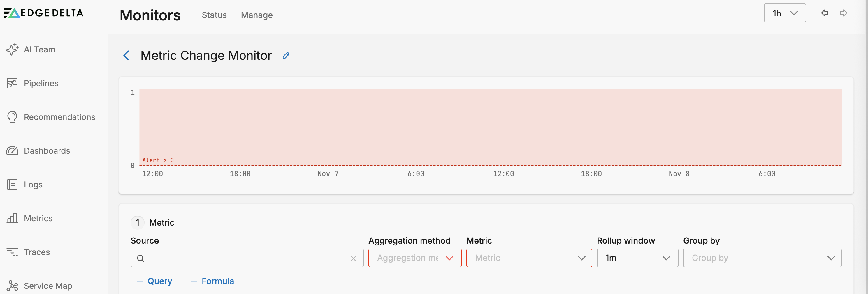Open the Service Map icon
868x294 pixels.
[13, 286]
